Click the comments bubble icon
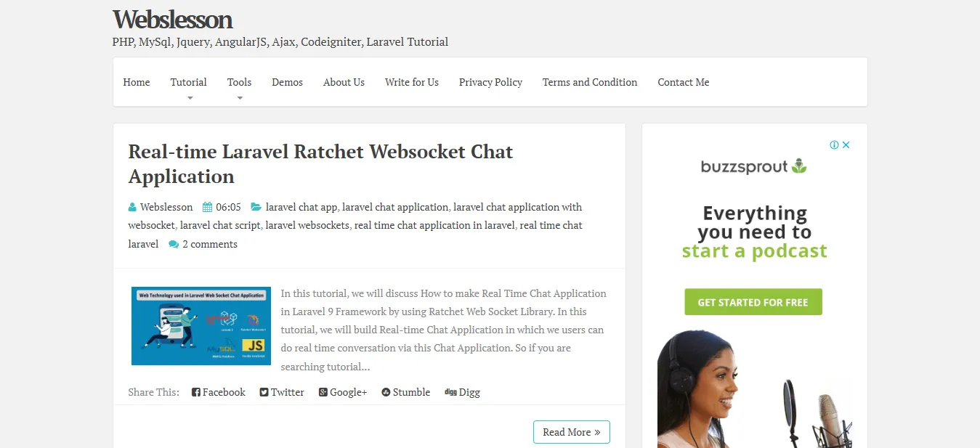The height and width of the screenshot is (448, 980). click(174, 244)
